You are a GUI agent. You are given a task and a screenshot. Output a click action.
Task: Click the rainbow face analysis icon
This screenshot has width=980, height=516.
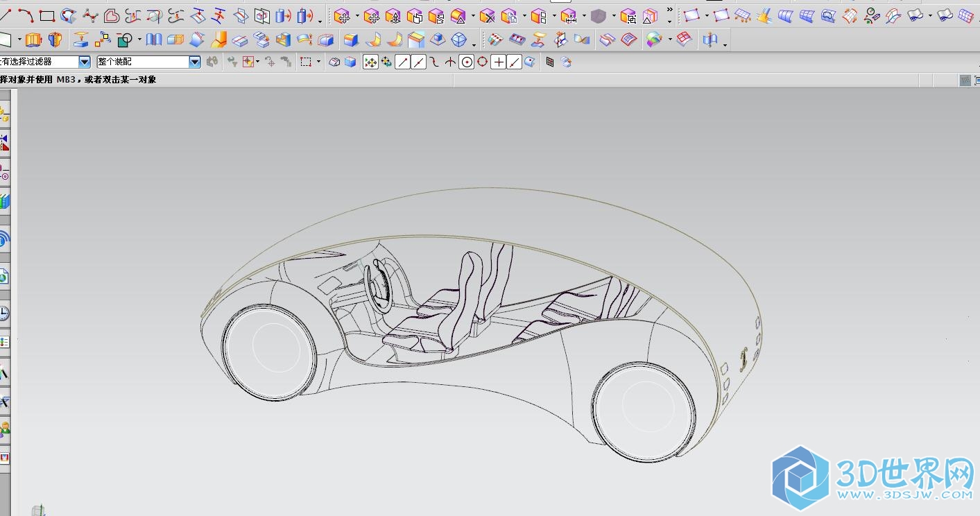(654, 40)
